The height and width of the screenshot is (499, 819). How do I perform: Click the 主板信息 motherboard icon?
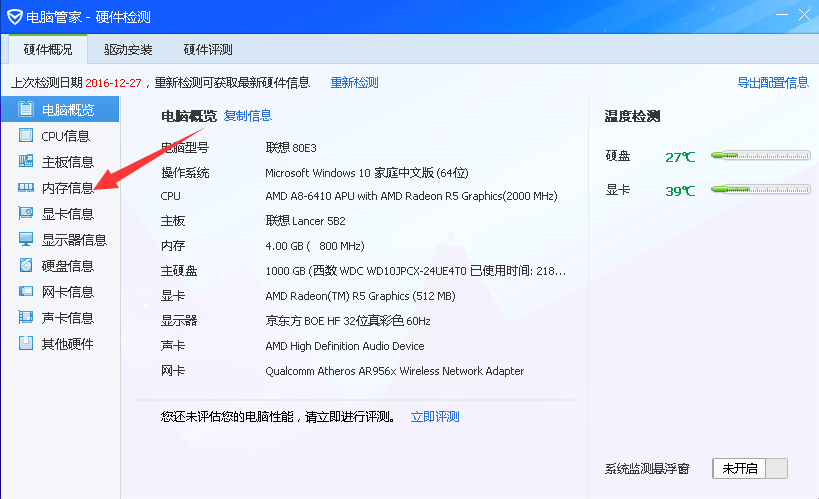26,161
